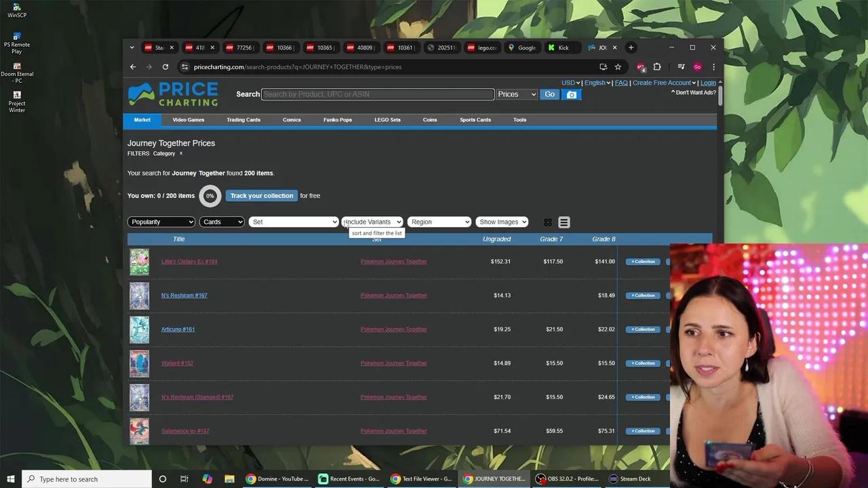
Task: Click inside the product search field
Action: point(378,94)
